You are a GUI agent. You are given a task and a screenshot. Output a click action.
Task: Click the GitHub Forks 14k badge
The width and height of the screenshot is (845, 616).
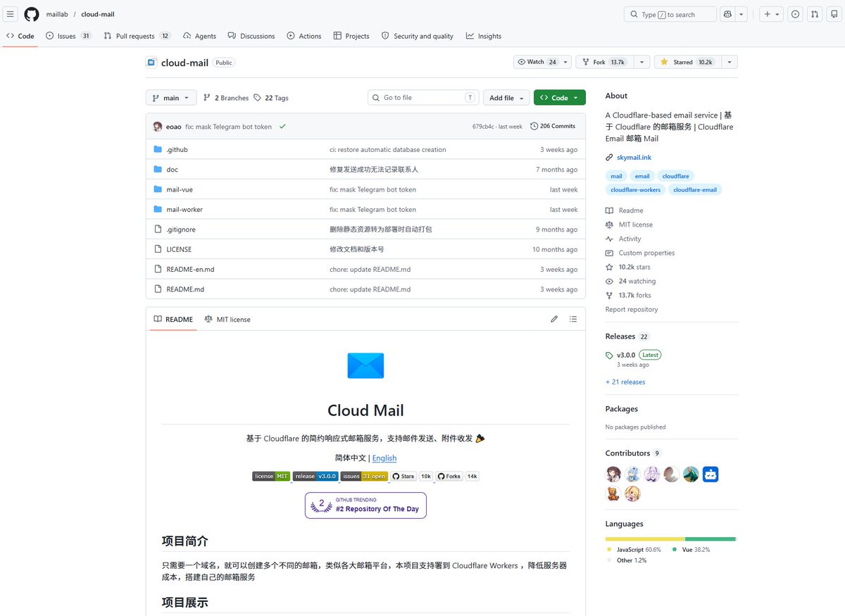point(457,476)
